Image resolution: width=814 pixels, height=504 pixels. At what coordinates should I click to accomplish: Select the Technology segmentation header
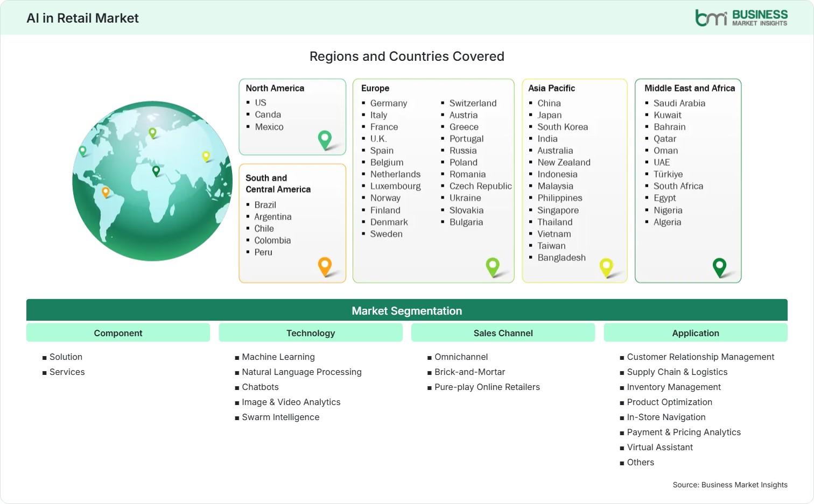(x=311, y=333)
